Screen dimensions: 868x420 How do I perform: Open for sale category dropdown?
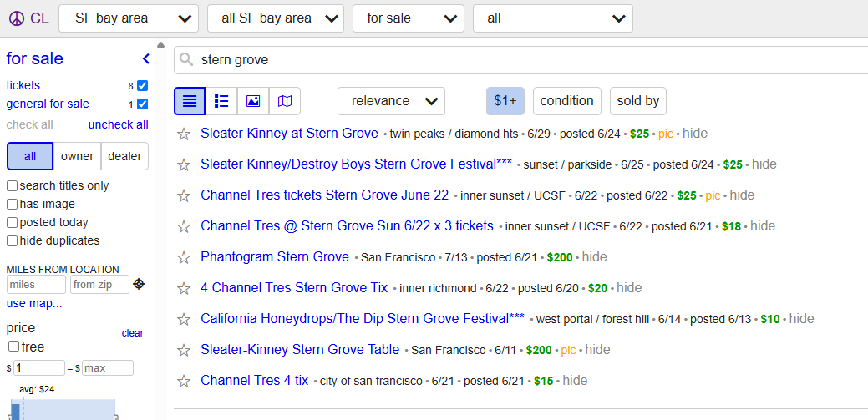pyautogui.click(x=409, y=18)
